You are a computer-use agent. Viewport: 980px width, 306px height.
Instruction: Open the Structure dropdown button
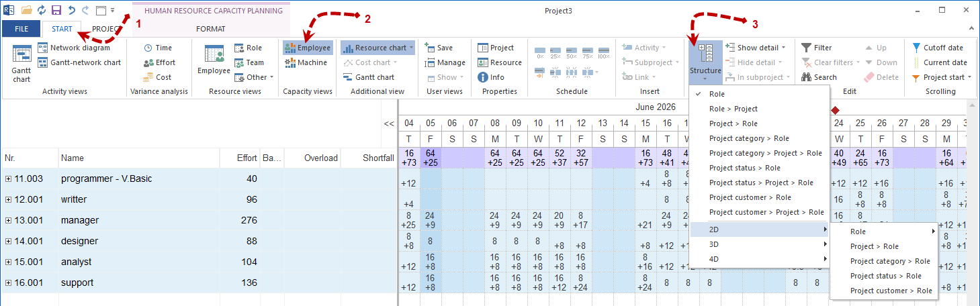(x=705, y=62)
